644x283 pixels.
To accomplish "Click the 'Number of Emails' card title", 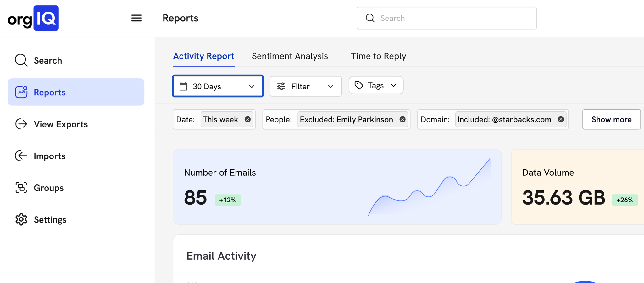I will coord(220,173).
